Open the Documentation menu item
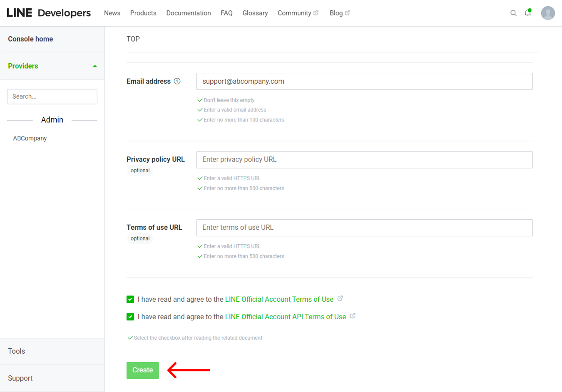Screen dimensions: 562x392 pyautogui.click(x=189, y=13)
